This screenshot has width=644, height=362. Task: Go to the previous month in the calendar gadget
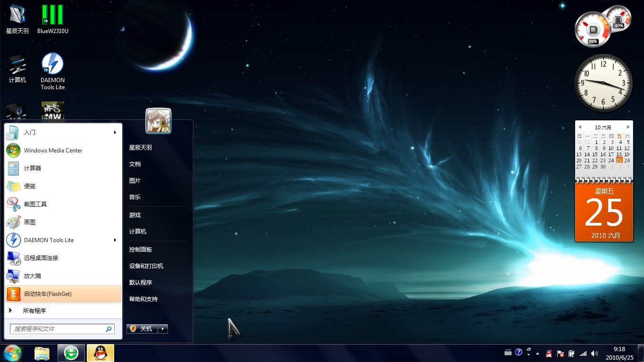[580, 127]
